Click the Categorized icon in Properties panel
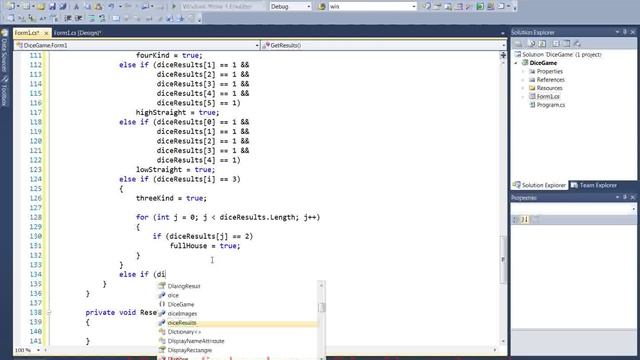The width and height of the screenshot is (640, 360). (516, 220)
